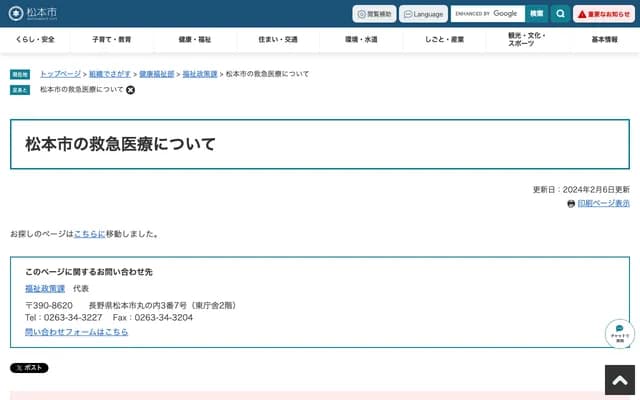Viewport: 640px width, 400px height.
Task: Follow the 健康福祉部 breadcrumb link
Action: point(157,74)
